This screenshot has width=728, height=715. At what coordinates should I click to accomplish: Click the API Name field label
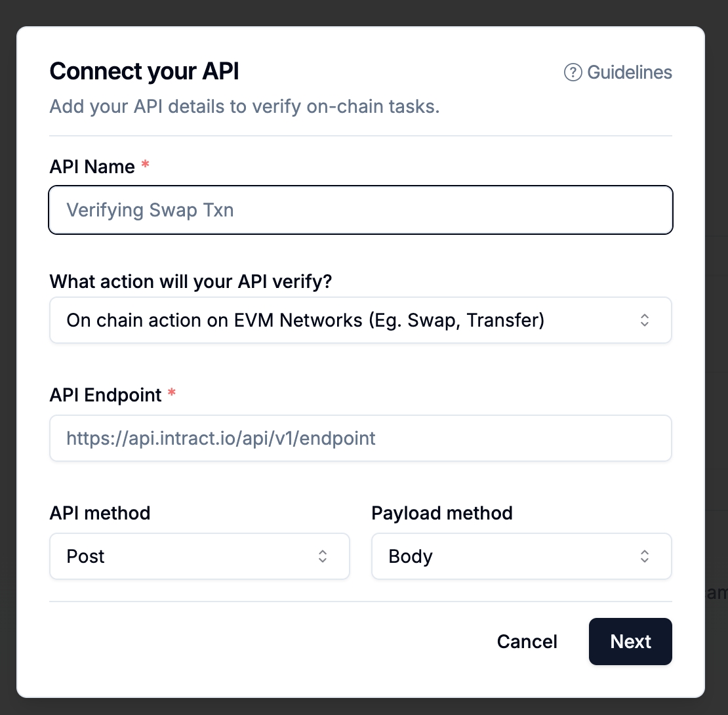(x=92, y=167)
